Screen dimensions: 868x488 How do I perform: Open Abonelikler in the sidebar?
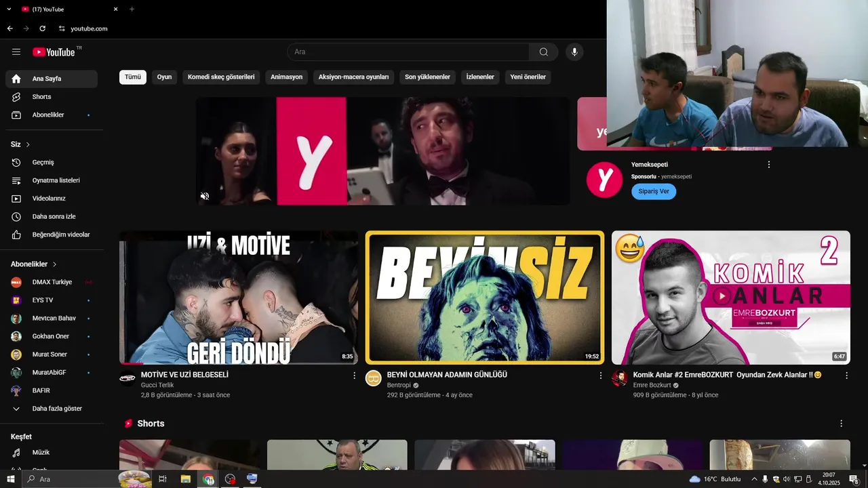(52, 115)
